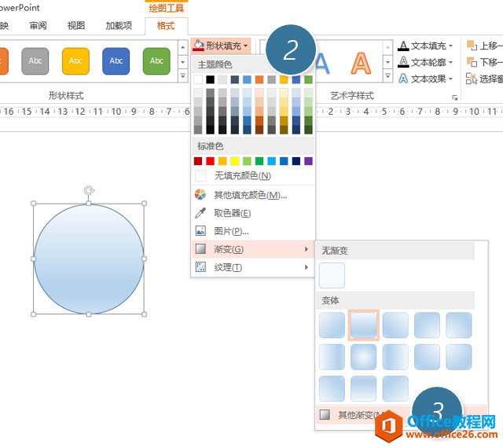Pick the black theme color swatch
The width and height of the screenshot is (503, 448).
(210, 79)
